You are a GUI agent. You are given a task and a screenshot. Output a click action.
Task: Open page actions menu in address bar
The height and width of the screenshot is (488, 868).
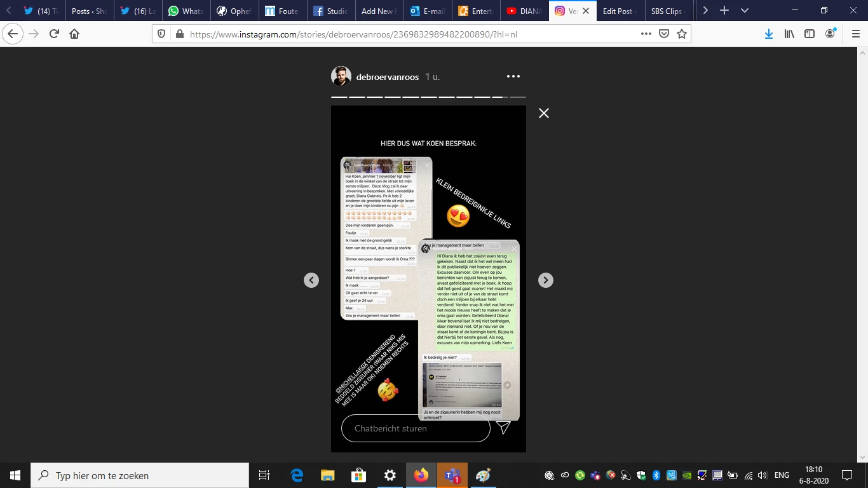pos(646,34)
